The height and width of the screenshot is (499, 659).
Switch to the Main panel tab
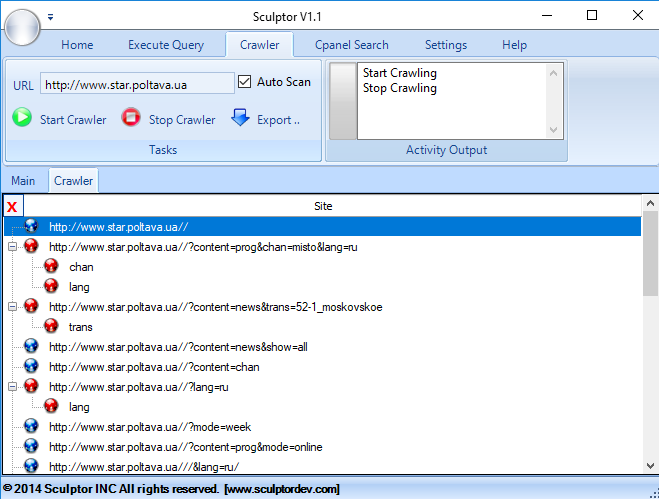[x=23, y=181]
